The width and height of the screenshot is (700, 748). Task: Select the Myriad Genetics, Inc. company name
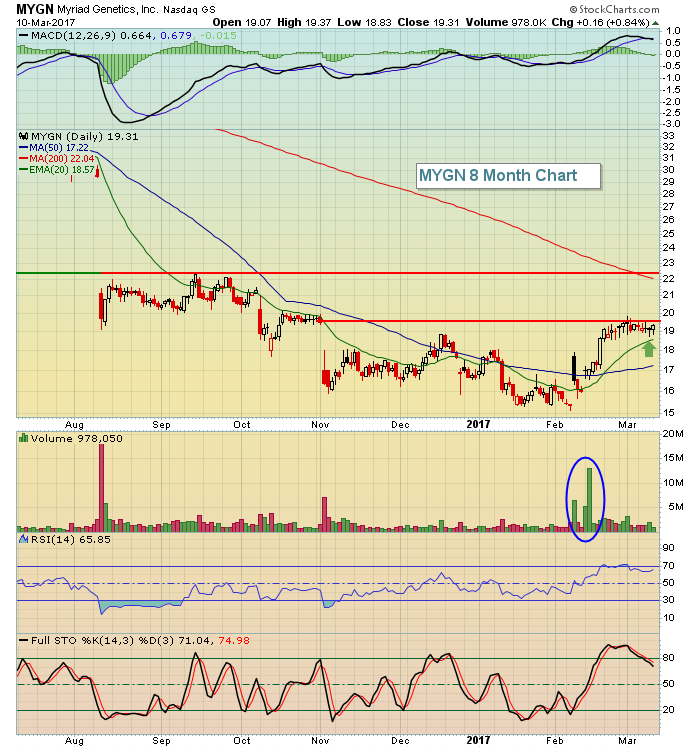click(107, 9)
